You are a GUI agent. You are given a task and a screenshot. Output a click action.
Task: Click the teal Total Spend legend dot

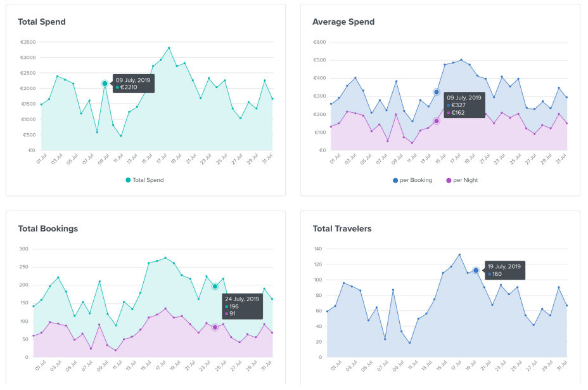[128, 180]
